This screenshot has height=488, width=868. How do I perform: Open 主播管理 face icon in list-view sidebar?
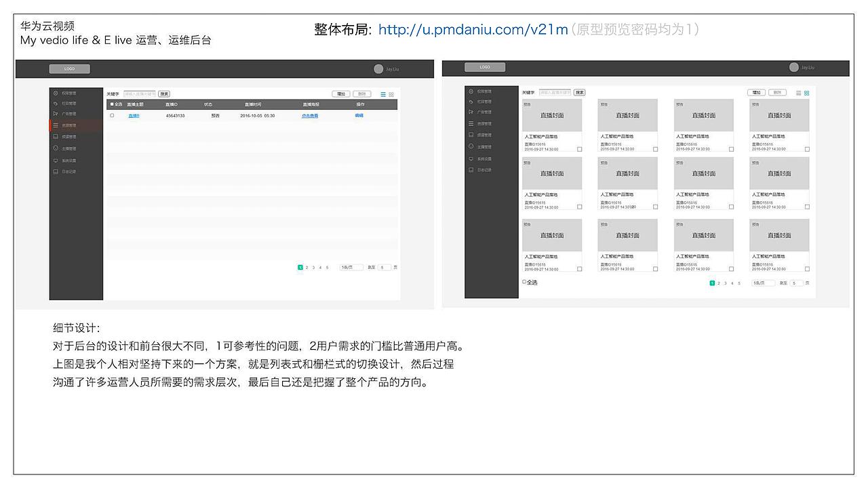(x=55, y=148)
